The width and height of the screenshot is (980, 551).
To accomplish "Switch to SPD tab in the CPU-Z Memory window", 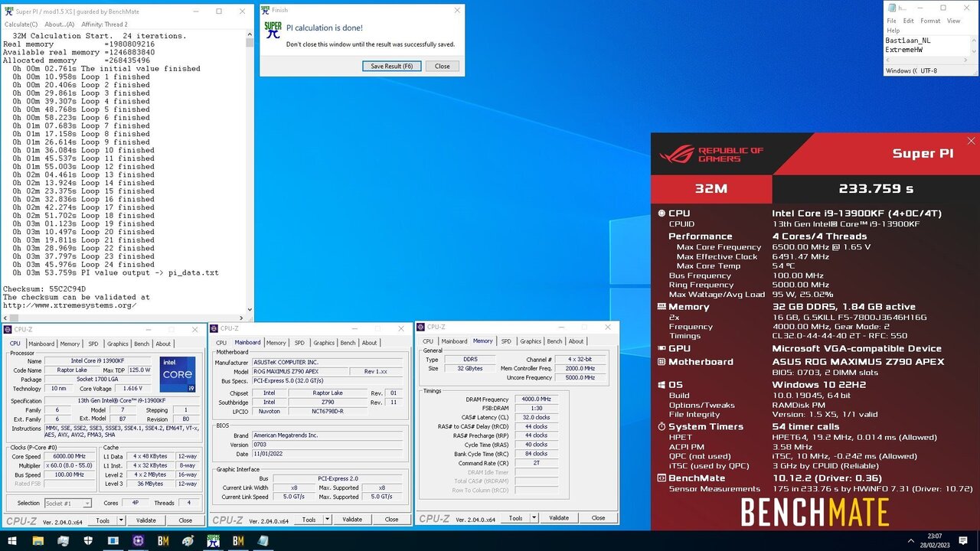I will (506, 341).
